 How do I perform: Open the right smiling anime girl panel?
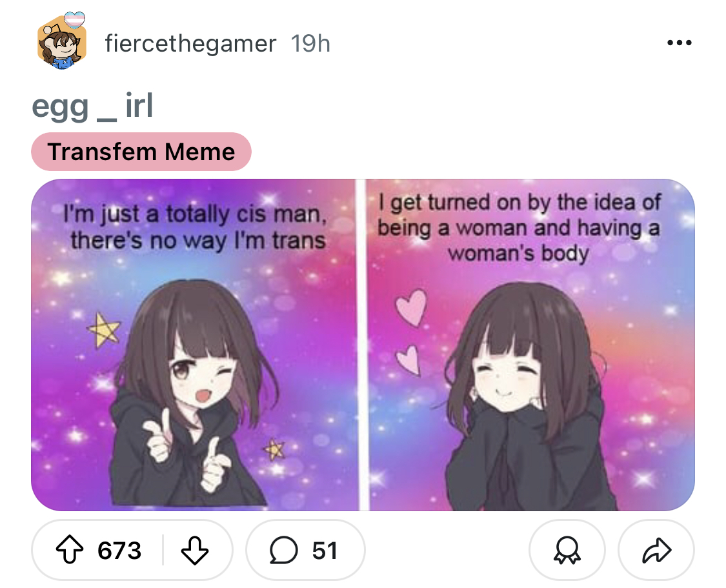(x=530, y=345)
